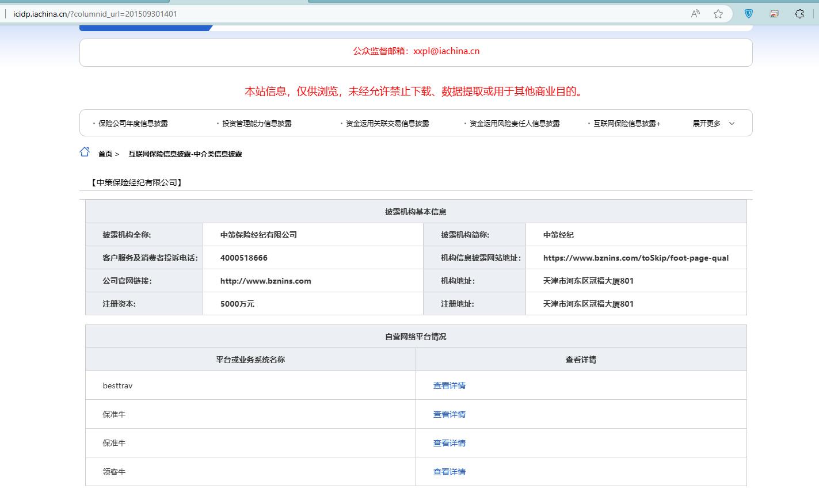The image size is (819, 504).
Task: Click the phone number 4000518666
Action: [244, 258]
